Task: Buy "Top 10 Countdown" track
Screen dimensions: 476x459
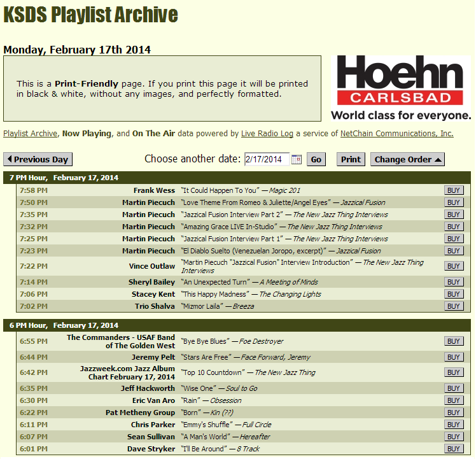Action: [x=454, y=372]
